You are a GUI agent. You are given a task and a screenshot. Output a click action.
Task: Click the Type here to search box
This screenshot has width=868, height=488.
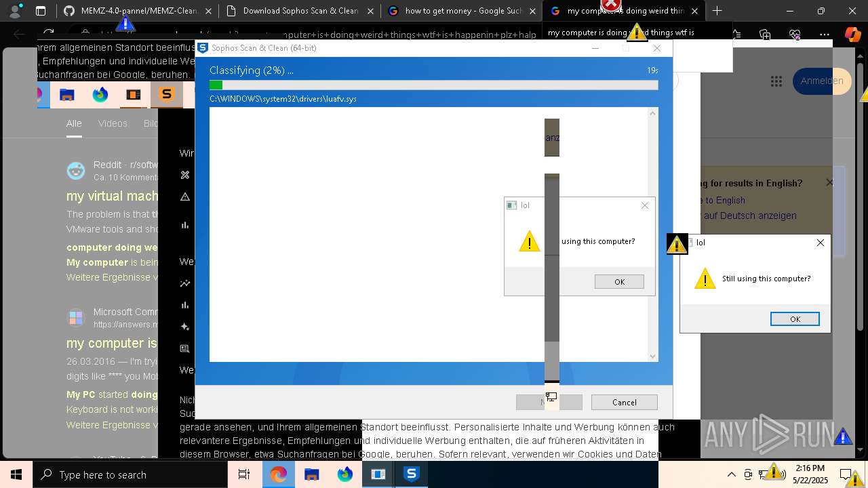pos(130,474)
